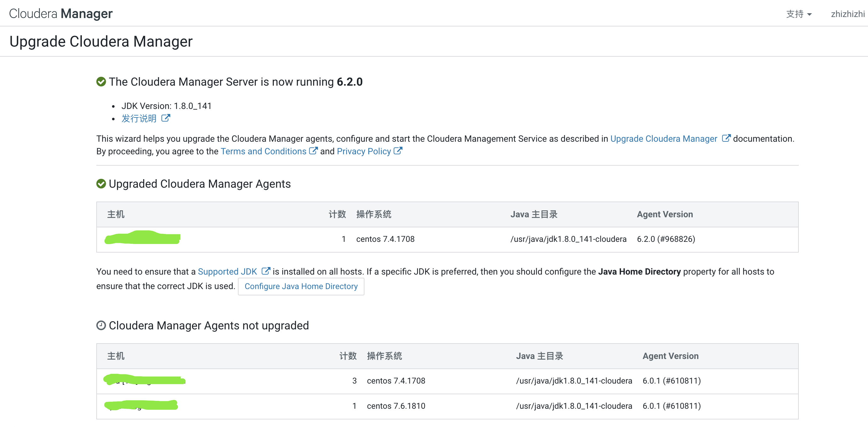Open the 支持 dropdown menu
868x427 pixels.
coord(799,14)
